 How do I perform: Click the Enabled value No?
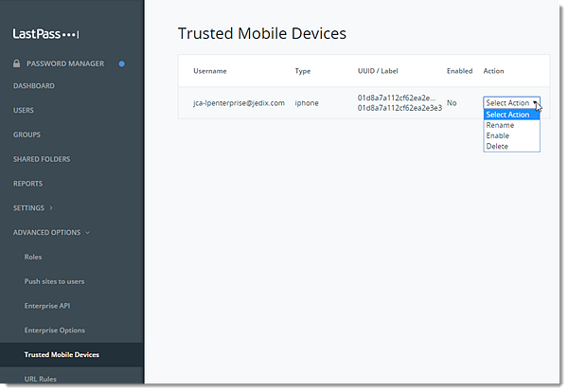(x=452, y=103)
